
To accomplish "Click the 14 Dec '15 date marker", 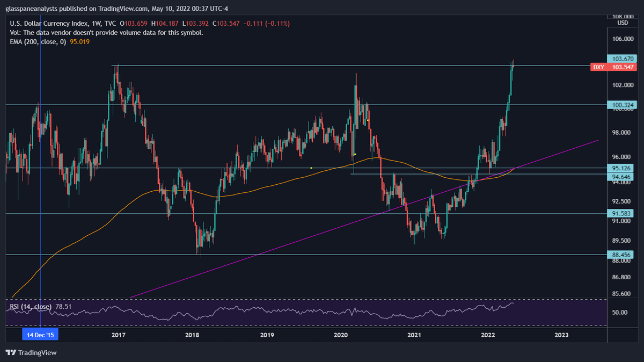I will [x=41, y=335].
